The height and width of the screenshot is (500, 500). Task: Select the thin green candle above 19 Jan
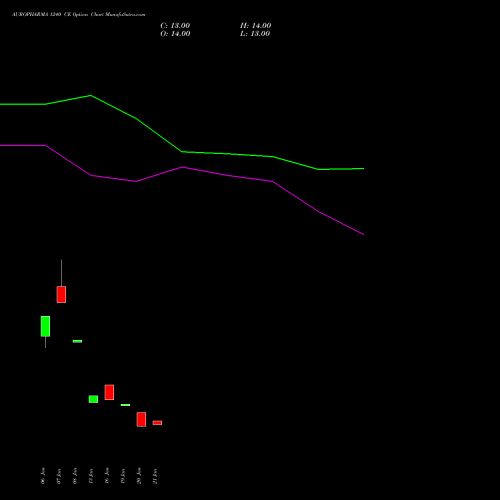tap(125, 405)
